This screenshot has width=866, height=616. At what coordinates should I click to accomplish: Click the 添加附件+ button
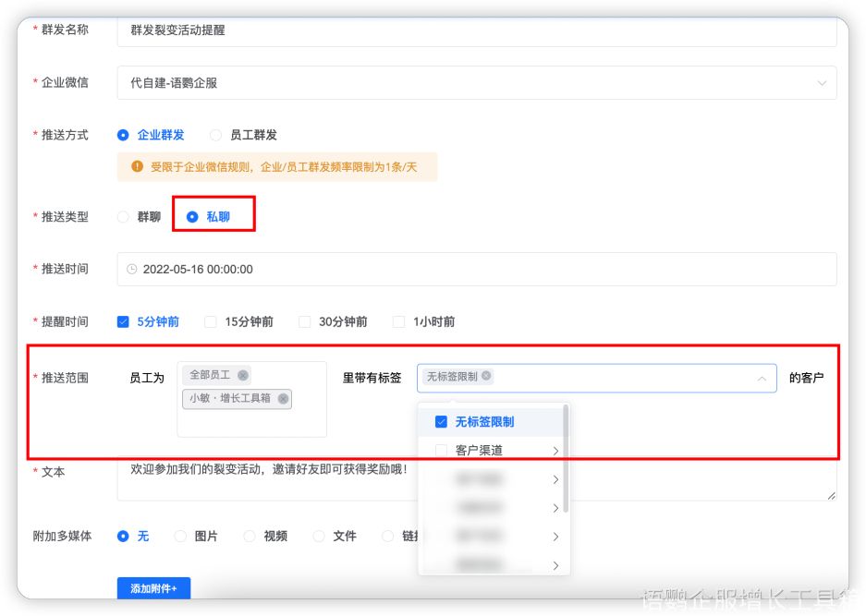pos(153,588)
